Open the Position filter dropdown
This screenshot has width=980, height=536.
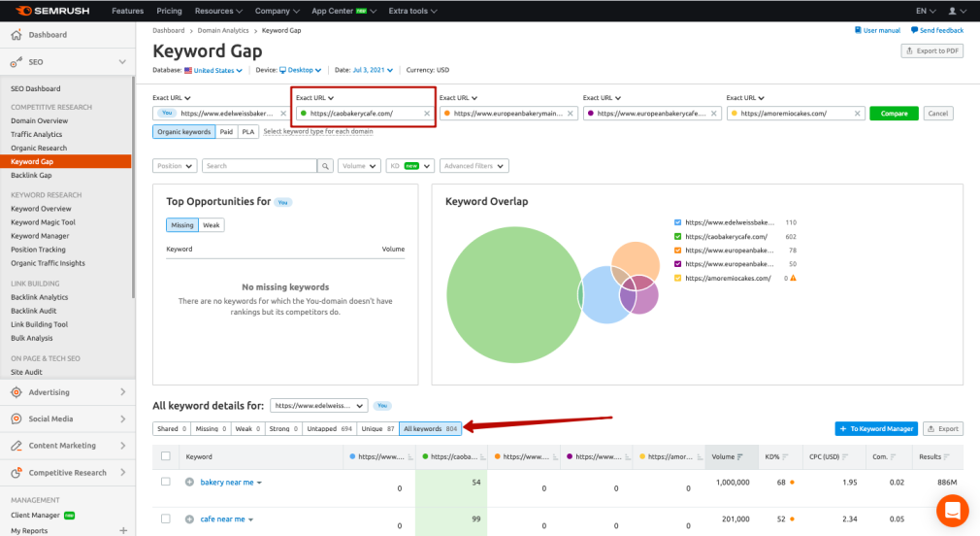pyautogui.click(x=176, y=166)
